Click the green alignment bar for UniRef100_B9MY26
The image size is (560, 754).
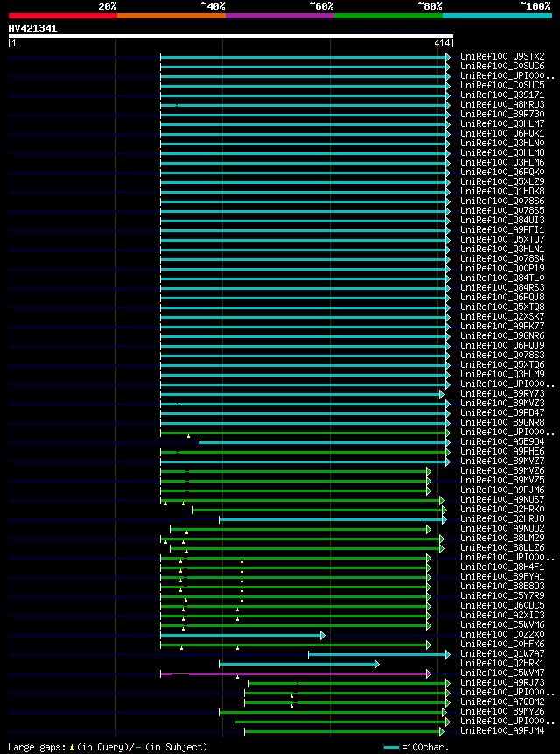[x=332, y=712]
